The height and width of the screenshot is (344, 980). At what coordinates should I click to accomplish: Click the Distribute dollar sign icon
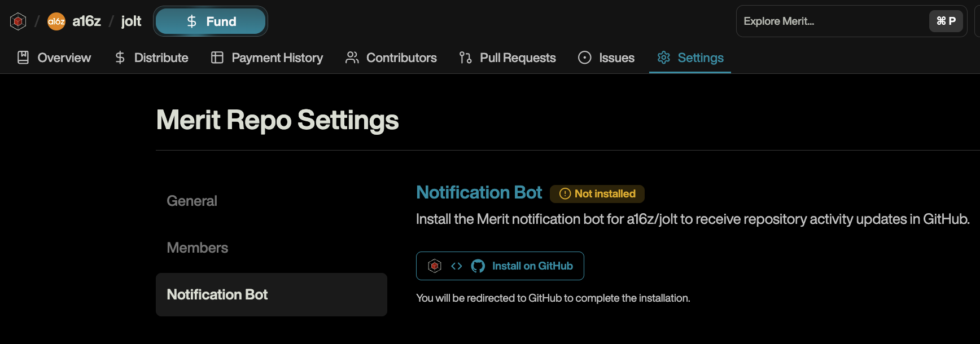tap(119, 58)
